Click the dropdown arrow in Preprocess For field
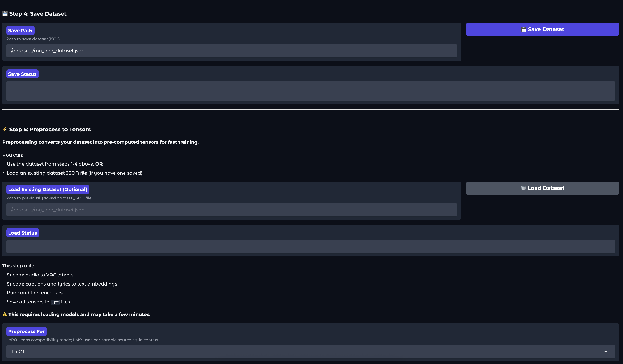This screenshot has width=623, height=364. coord(606,352)
